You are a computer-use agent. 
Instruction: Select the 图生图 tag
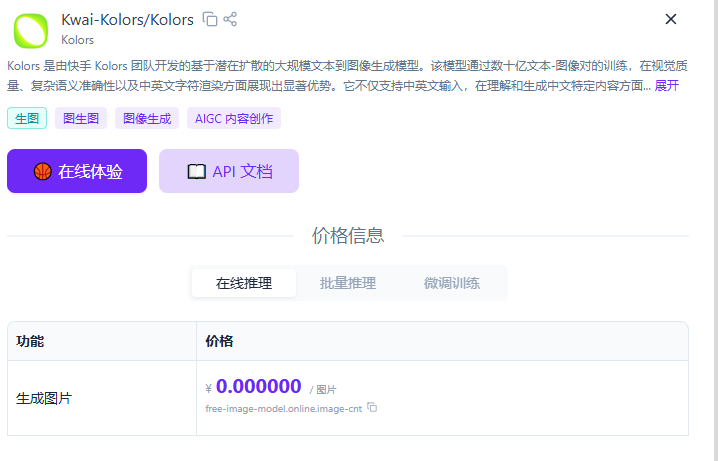pyautogui.click(x=81, y=118)
